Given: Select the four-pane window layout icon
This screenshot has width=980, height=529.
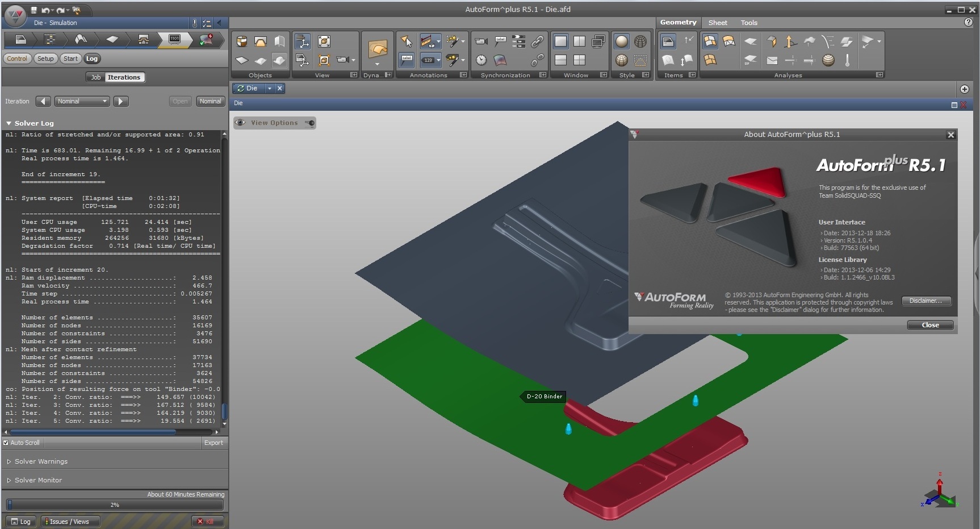Looking at the screenshot, I should pos(579,60).
